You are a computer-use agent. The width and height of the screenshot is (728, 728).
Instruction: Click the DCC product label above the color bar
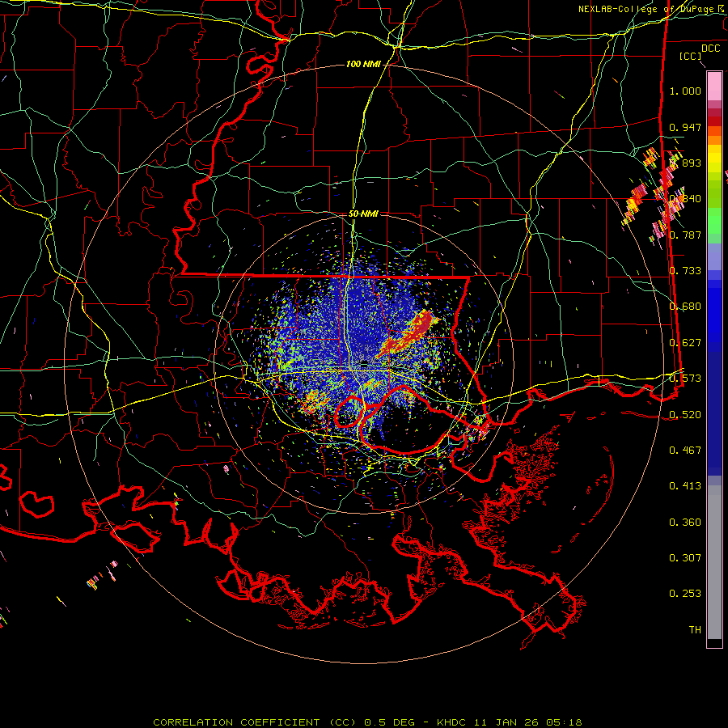click(x=710, y=49)
